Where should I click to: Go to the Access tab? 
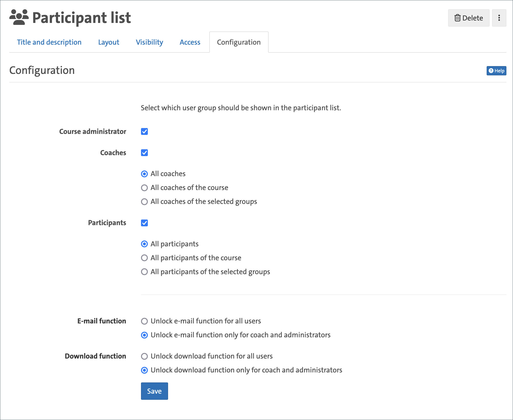pos(190,42)
